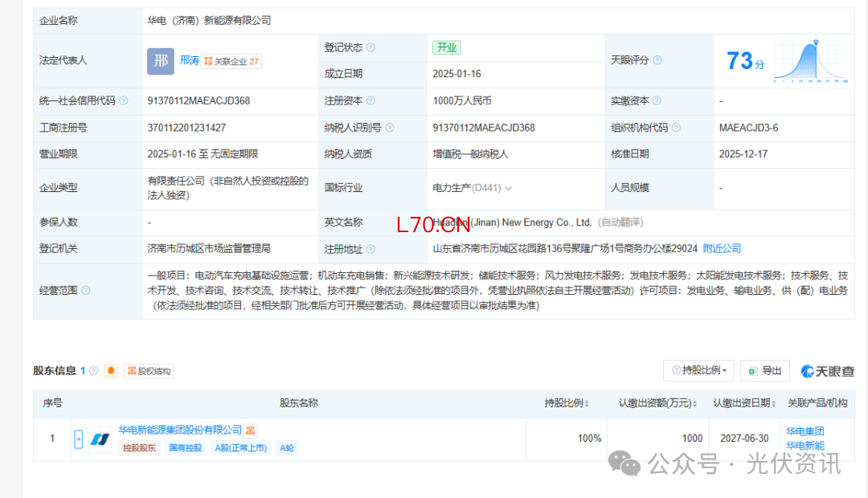The width and height of the screenshot is (868, 498).
Task: Sort by 认缴出资额(万元) column
Action: (657, 403)
